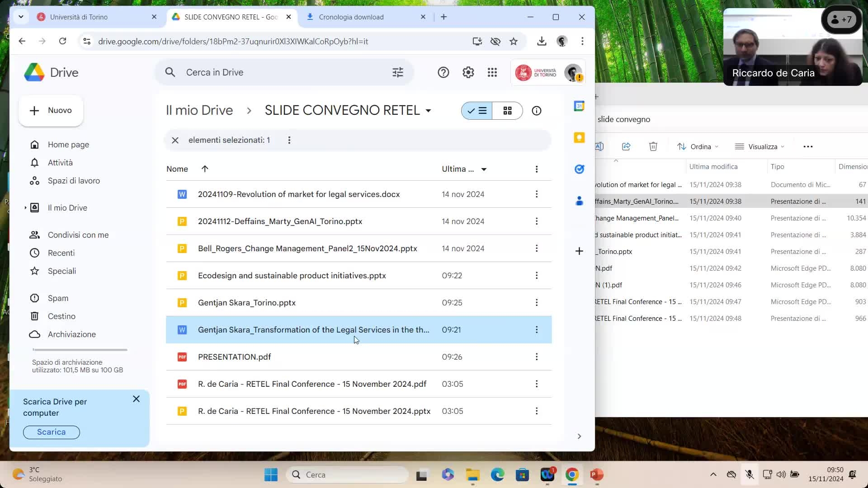Viewport: 868px width, 488px height.
Task: Open Cestino in the Drive sidebar
Action: pyautogui.click(x=62, y=316)
